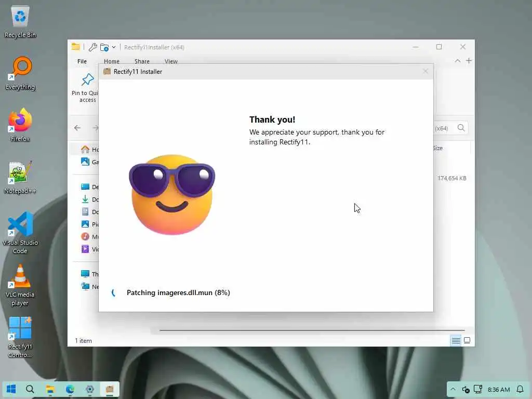Click the Explorer search magnifier icon
The height and width of the screenshot is (399, 532).
click(461, 128)
